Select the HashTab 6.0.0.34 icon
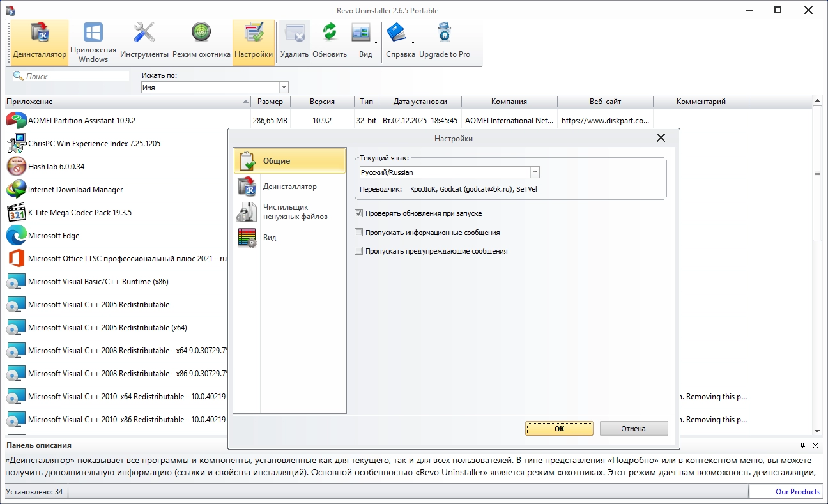The width and height of the screenshot is (828, 504). click(x=16, y=166)
